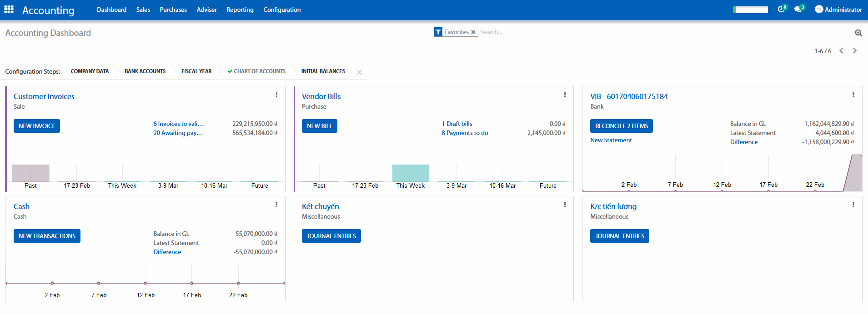Click the activities clock icon in navbar
868x315 pixels.
[x=781, y=9]
